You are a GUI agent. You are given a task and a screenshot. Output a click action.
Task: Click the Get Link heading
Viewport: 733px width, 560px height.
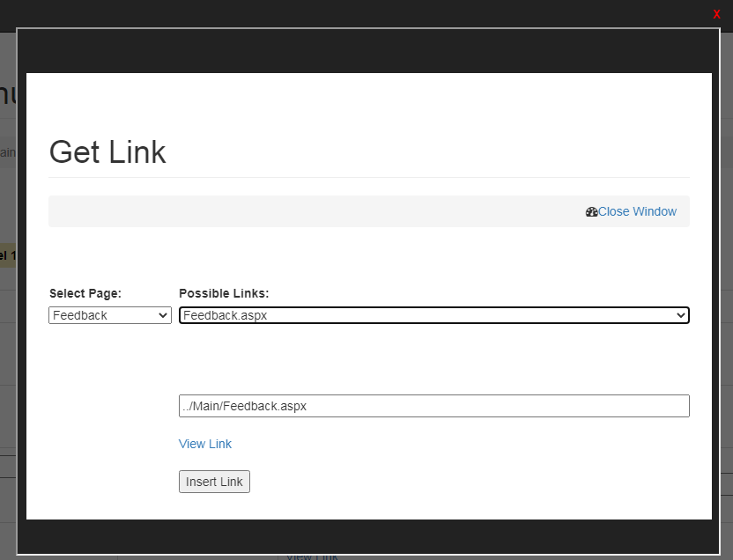[107, 152]
